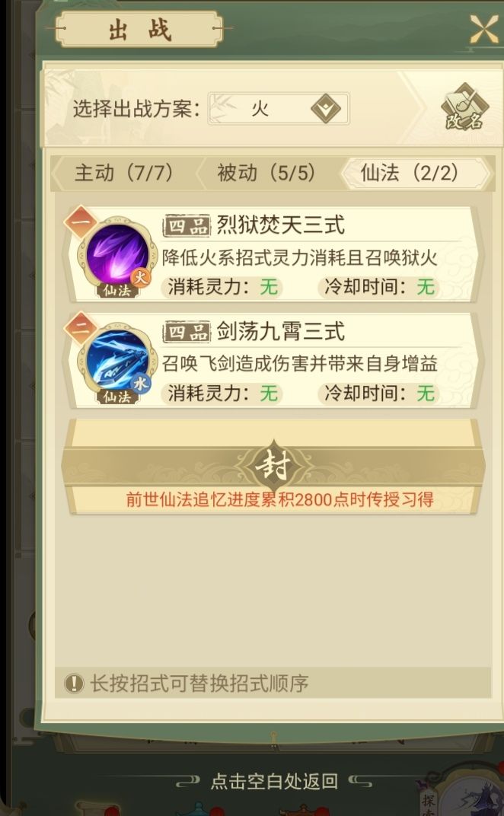
Task: Open the battle plan selector showing 火
Action: tap(279, 108)
